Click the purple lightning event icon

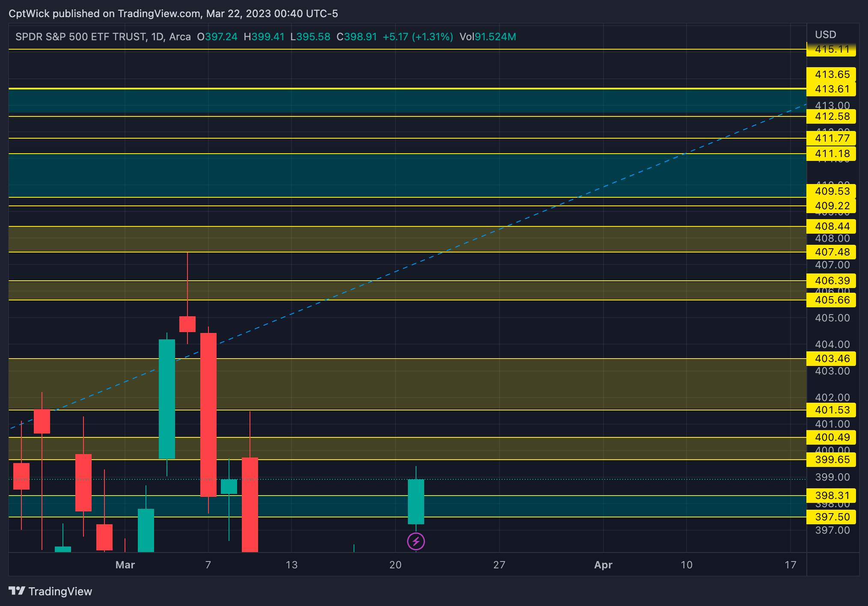pyautogui.click(x=416, y=541)
